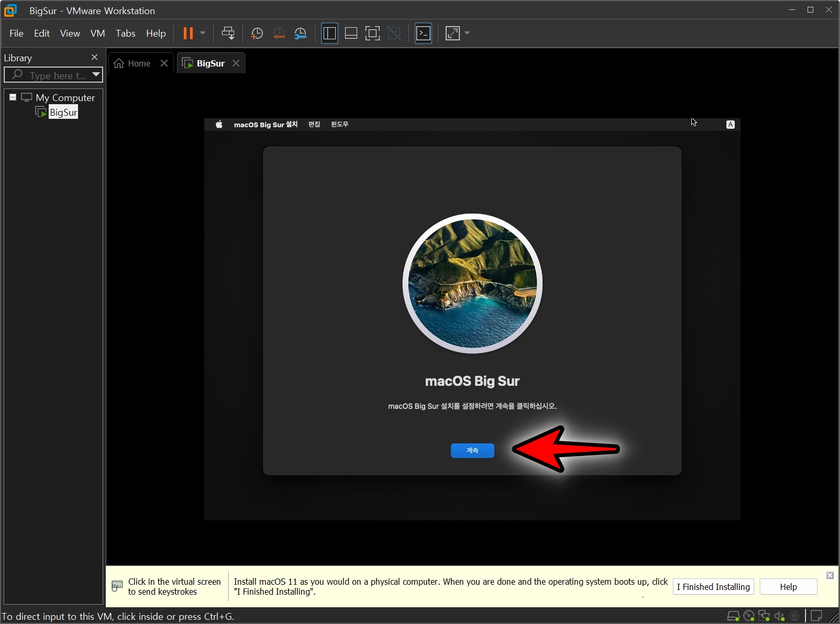
Task: Switch to the Home tab
Action: [139, 63]
